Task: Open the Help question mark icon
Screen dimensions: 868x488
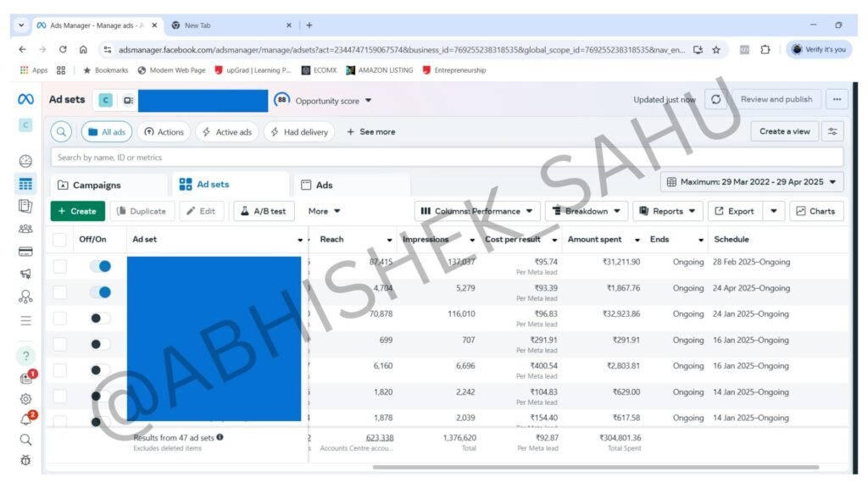Action: (25, 356)
